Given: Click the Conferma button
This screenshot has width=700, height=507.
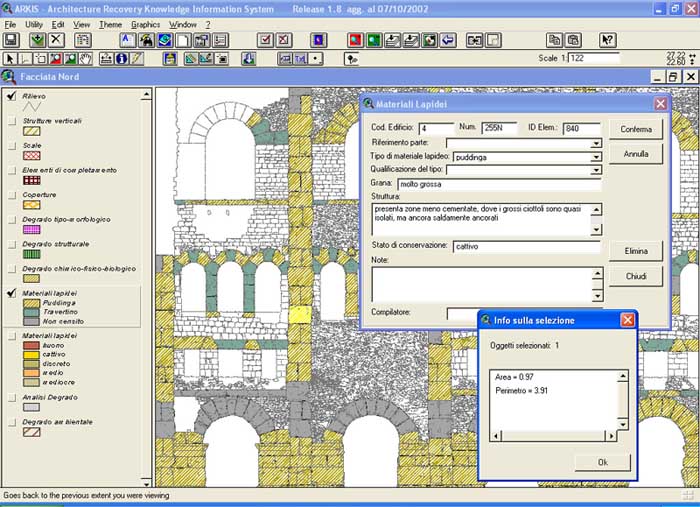Looking at the screenshot, I should pos(636,130).
